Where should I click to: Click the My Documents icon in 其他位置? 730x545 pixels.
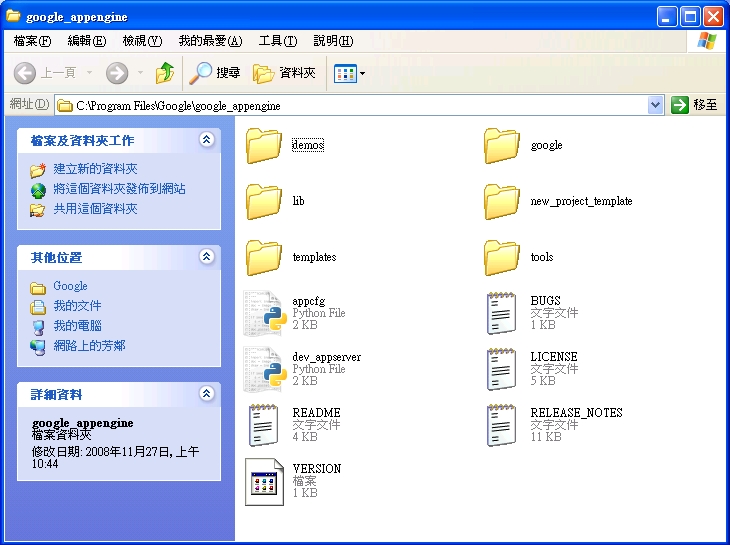38,307
